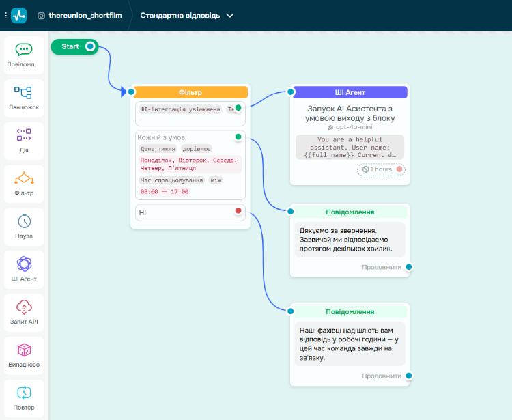Viewport: 512px width, 420px height.
Task: Select the purple ШІ Агент node header
Action: click(350, 92)
